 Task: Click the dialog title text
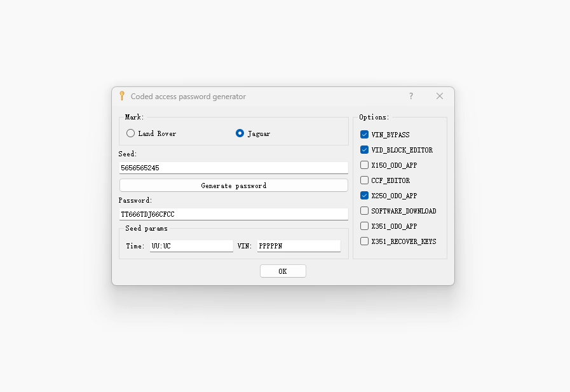point(188,97)
